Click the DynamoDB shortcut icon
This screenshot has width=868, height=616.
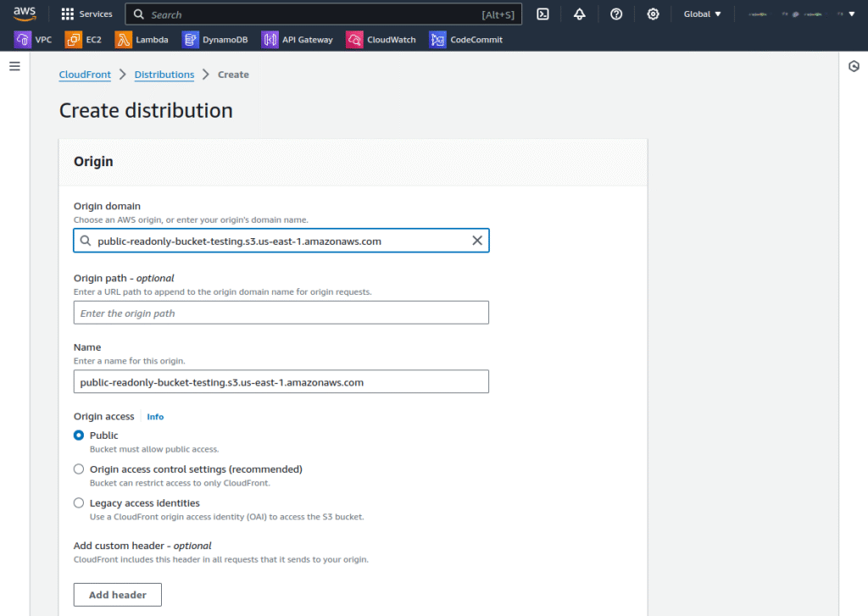point(191,39)
